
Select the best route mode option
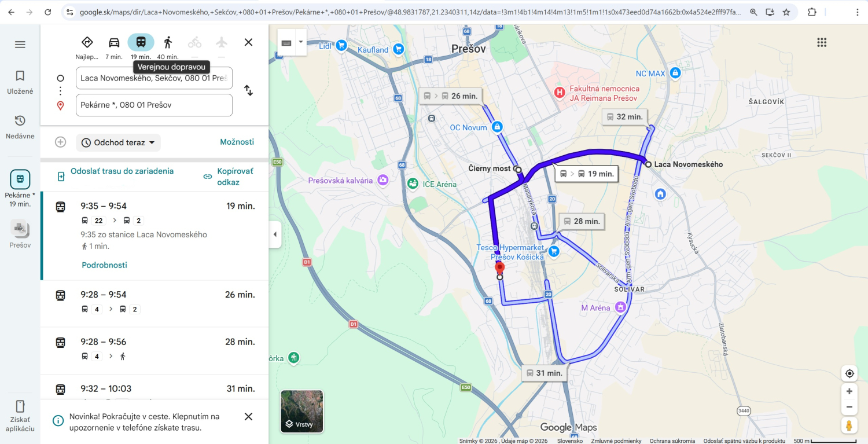pos(87,42)
